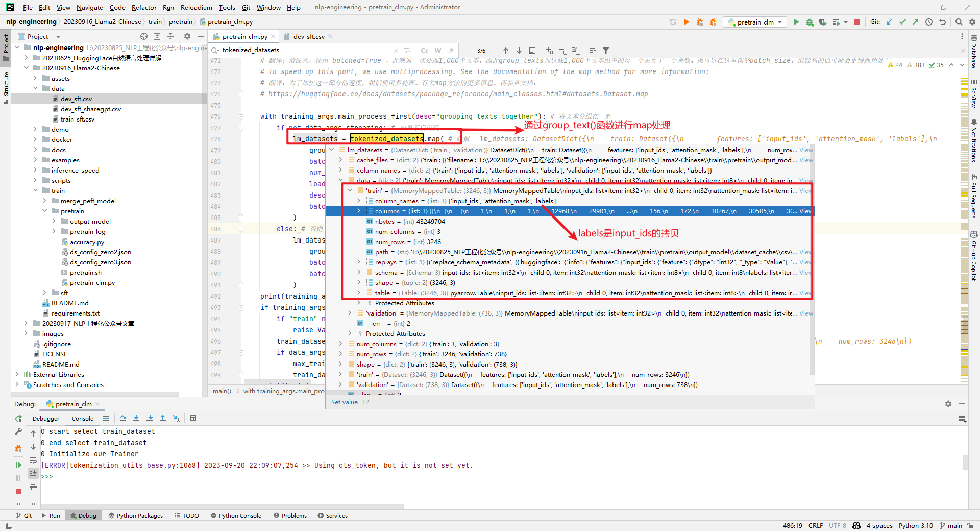Viewport: 980px width, 531px height.
Task: Switch to the Debugger tab
Action: point(46,419)
